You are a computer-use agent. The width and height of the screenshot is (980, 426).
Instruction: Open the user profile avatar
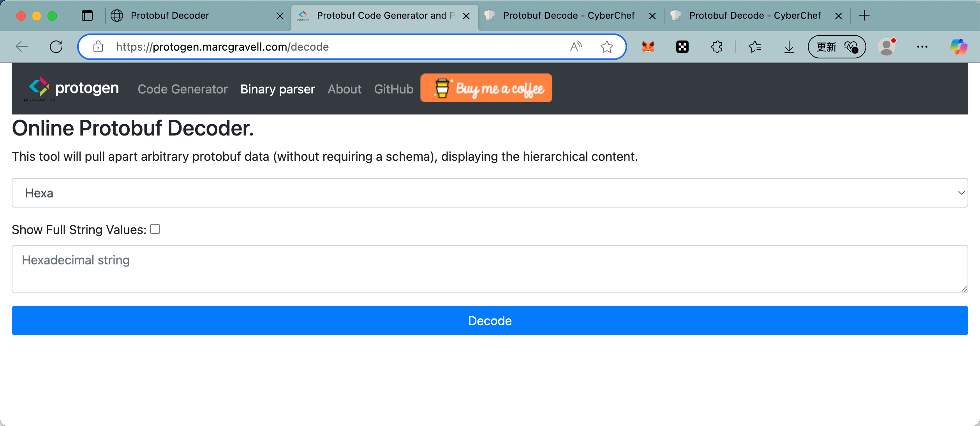click(887, 47)
